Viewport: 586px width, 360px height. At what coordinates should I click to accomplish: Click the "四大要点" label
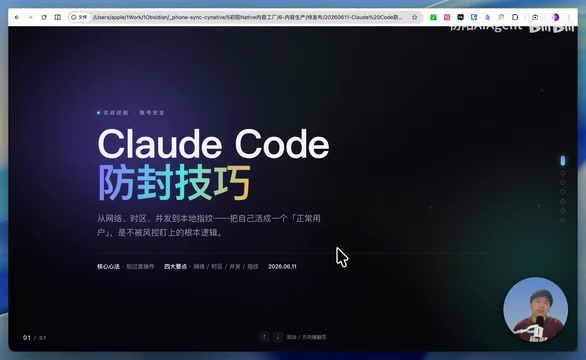pyautogui.click(x=175, y=267)
